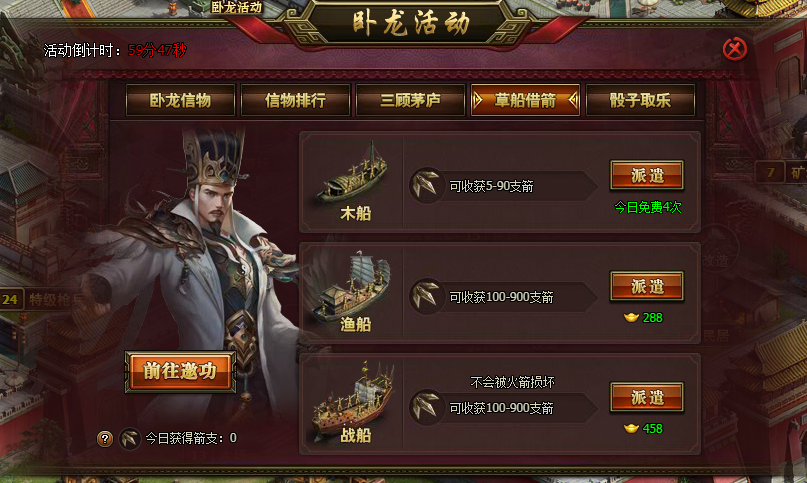807x483 pixels.
Task: Open the 骰子取乐 dice tab
Action: pyautogui.click(x=640, y=100)
